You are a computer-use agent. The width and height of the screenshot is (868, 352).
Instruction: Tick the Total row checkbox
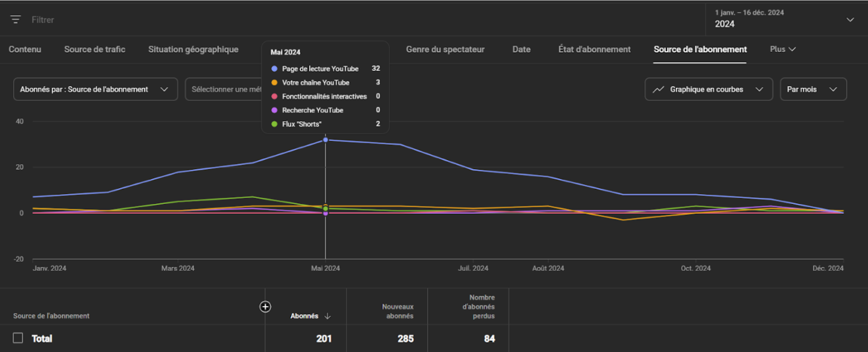(x=18, y=338)
